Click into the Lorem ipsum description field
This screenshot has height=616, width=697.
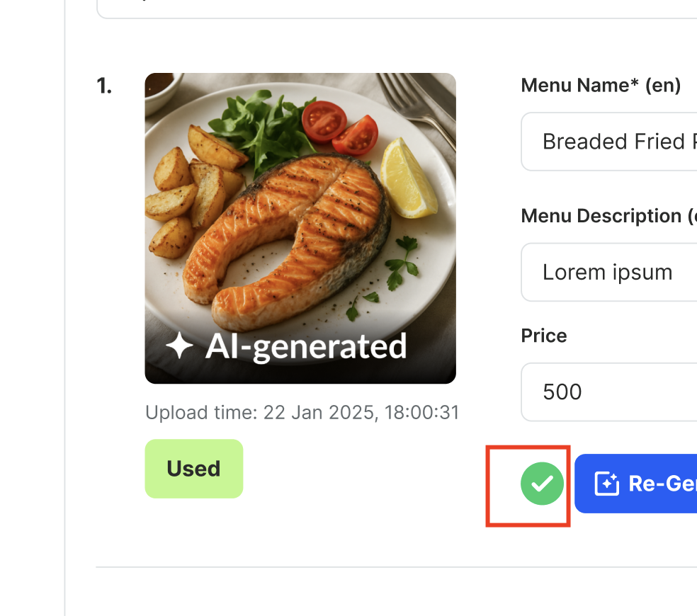click(x=609, y=272)
